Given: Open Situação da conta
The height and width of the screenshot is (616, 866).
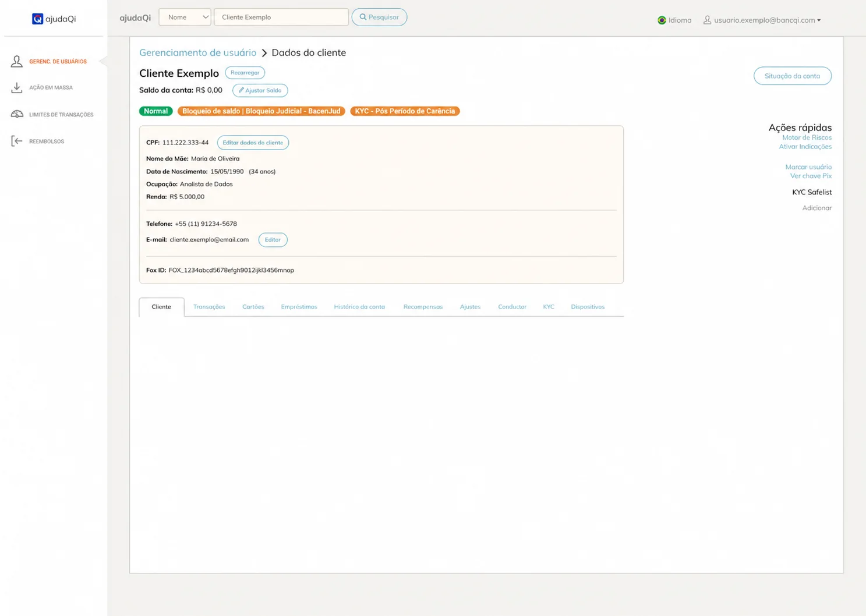Looking at the screenshot, I should click(x=793, y=76).
